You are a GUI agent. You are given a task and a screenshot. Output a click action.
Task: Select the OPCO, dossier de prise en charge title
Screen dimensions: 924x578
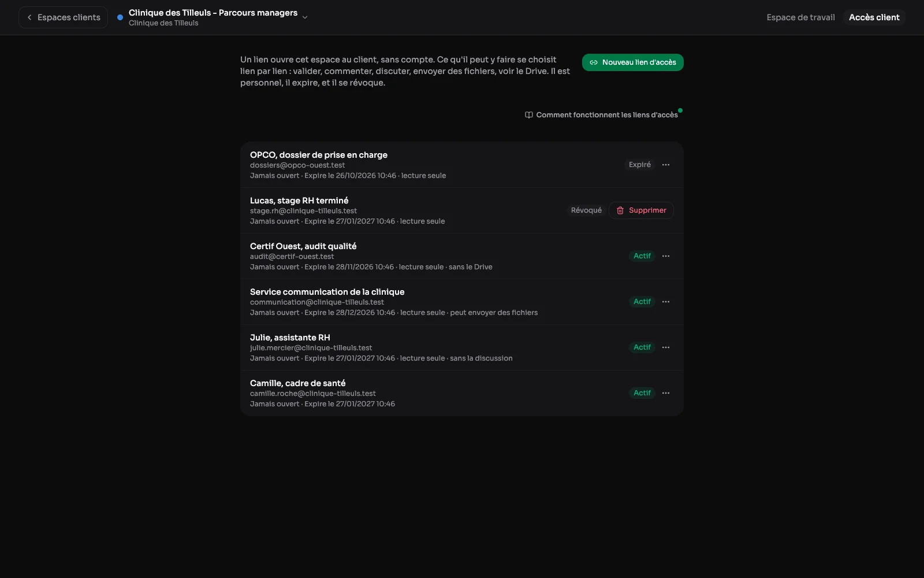[319, 155]
